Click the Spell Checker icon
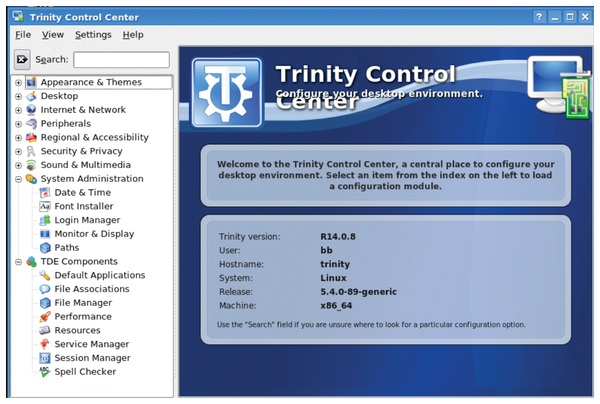 (x=45, y=372)
